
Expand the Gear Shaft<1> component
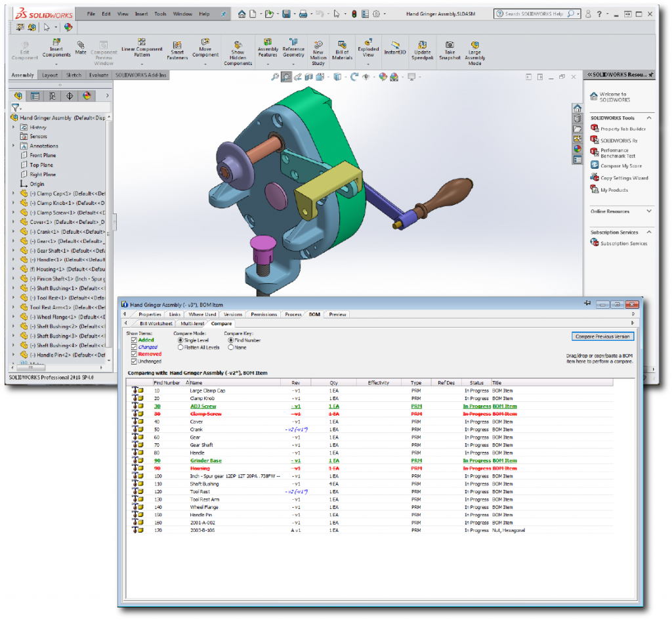click(x=13, y=250)
